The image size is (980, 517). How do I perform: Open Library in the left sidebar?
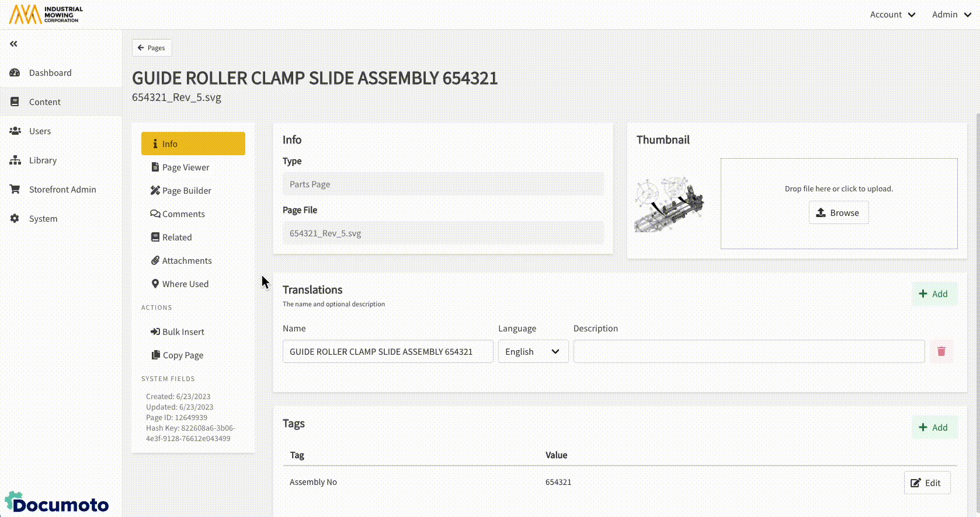point(43,160)
